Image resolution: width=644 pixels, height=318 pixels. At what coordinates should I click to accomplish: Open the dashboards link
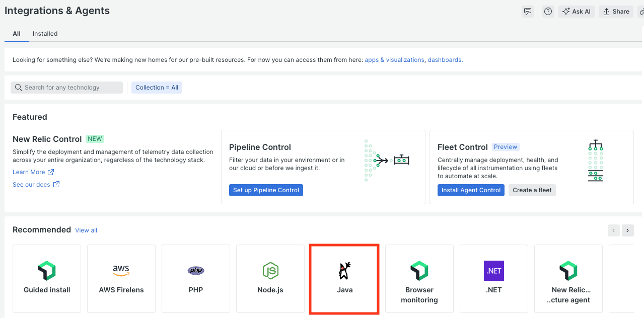[445, 59]
